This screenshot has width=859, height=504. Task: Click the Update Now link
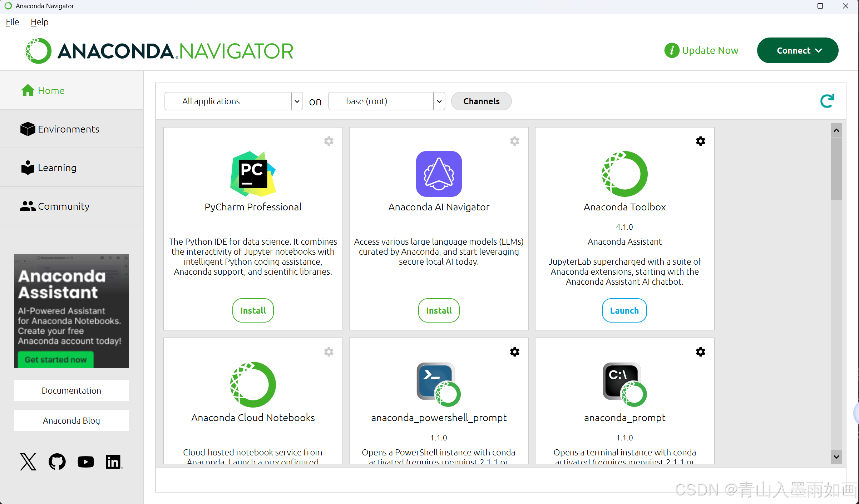coord(710,51)
